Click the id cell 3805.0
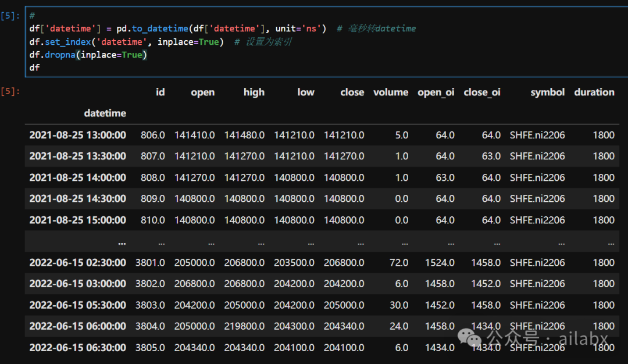The height and width of the screenshot is (364, 628). click(150, 348)
